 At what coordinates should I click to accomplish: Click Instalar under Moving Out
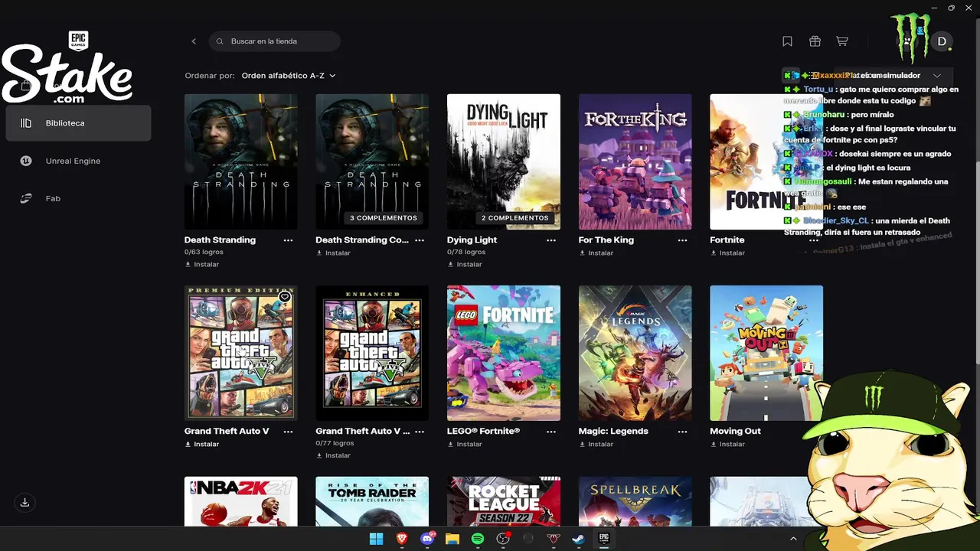click(727, 444)
